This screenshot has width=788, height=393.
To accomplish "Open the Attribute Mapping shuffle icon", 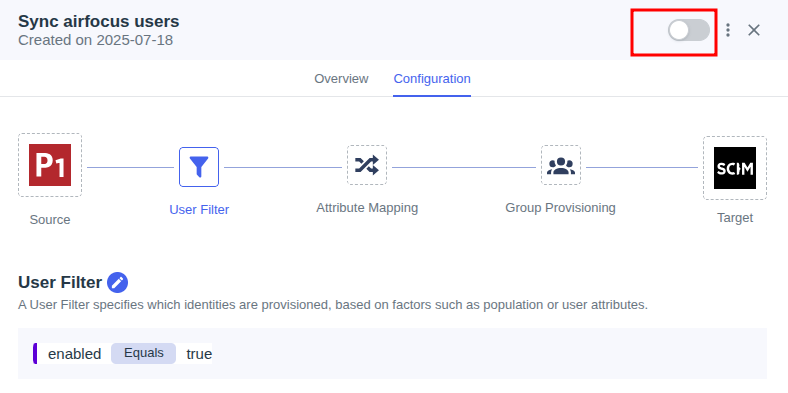I will click(367, 165).
